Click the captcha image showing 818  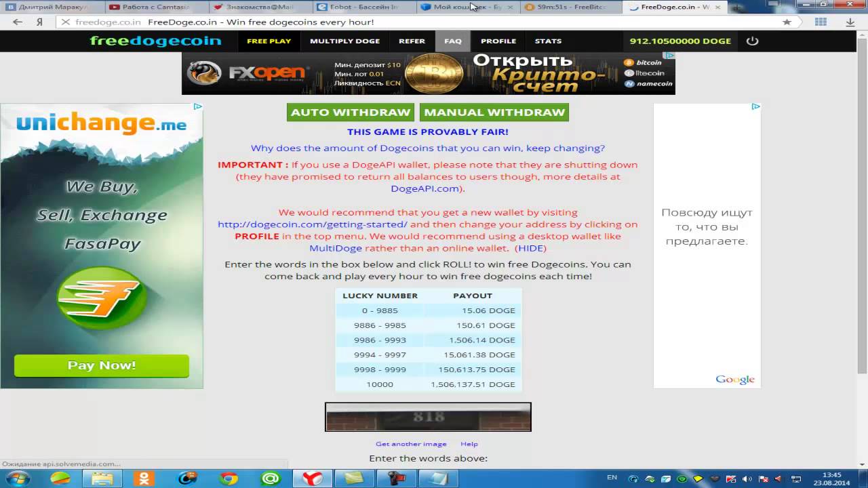pyautogui.click(x=428, y=417)
